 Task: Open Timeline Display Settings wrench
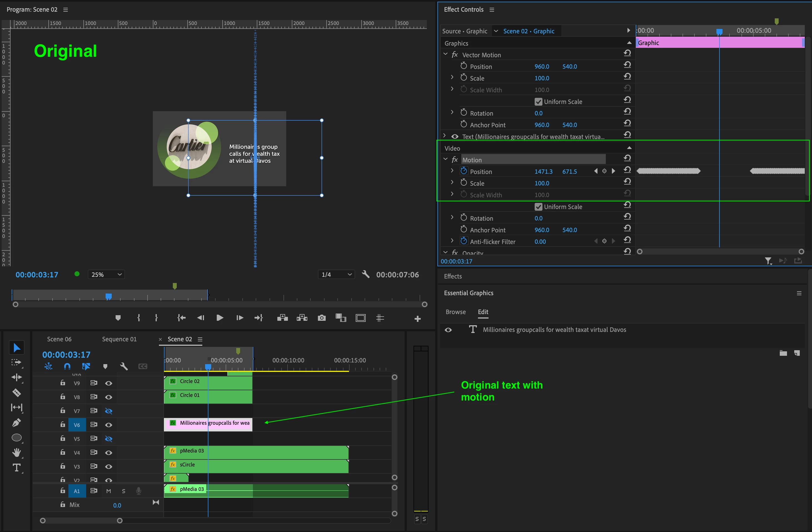coord(124,366)
